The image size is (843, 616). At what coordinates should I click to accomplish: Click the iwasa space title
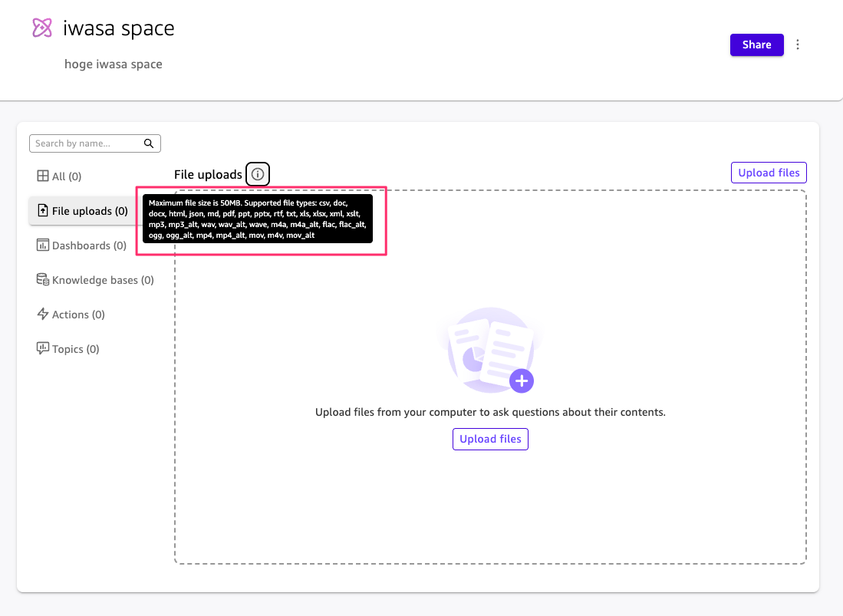tap(119, 29)
